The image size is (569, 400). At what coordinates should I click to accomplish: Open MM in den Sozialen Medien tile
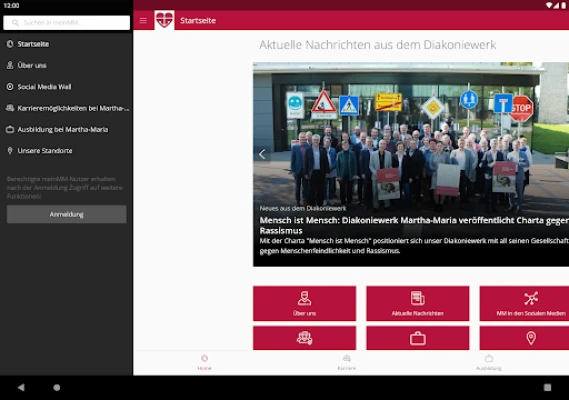coord(524,303)
